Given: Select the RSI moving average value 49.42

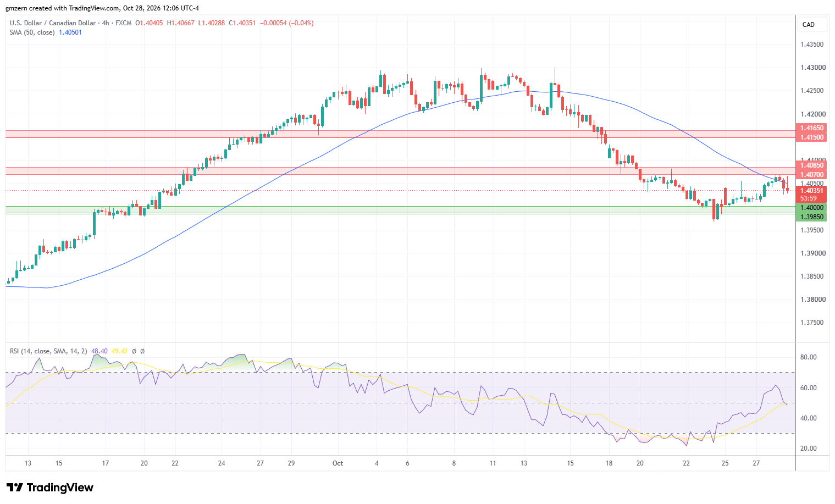Looking at the screenshot, I should click(x=119, y=351).
